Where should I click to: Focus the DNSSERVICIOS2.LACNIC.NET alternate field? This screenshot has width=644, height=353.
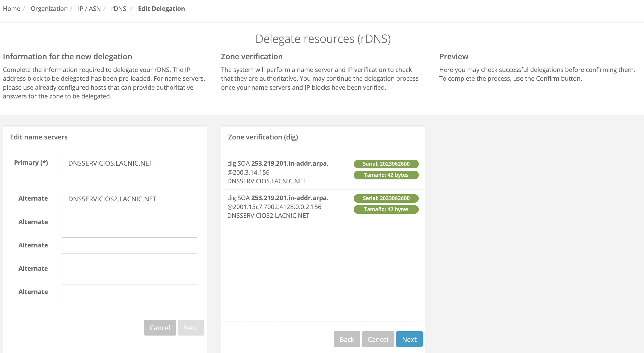130,199
